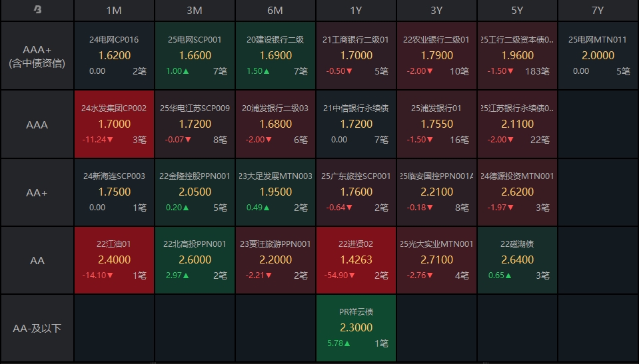639x364 pixels.
Task: Open the 25临安国控PPN001A bond cell
Action: coord(436,192)
